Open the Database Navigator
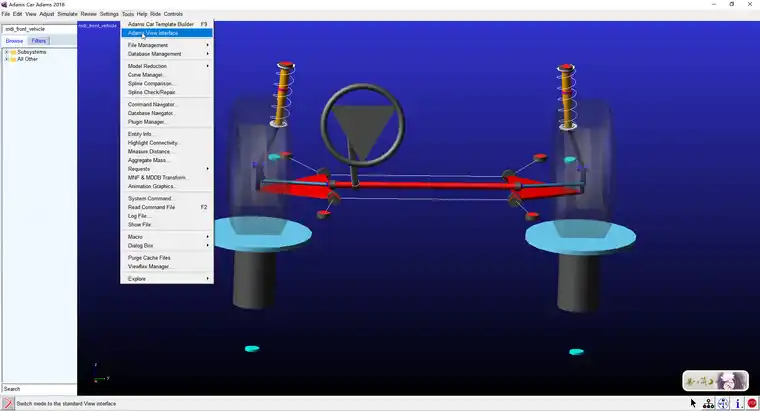The image size is (760, 411). [x=167, y=113]
